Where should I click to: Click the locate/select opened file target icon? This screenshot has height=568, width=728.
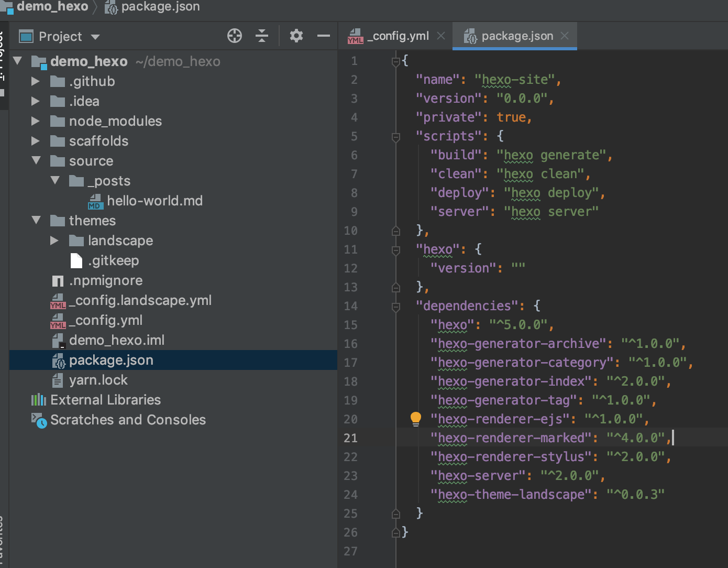tap(235, 36)
